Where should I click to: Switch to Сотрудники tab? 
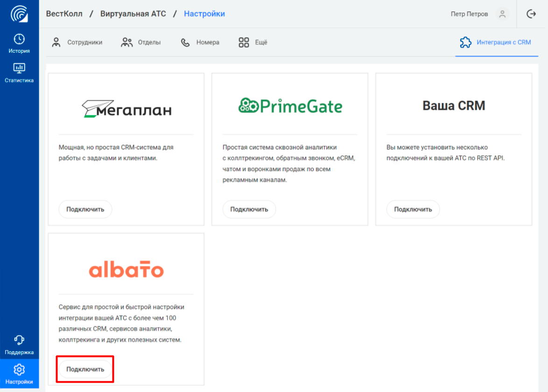coord(77,42)
